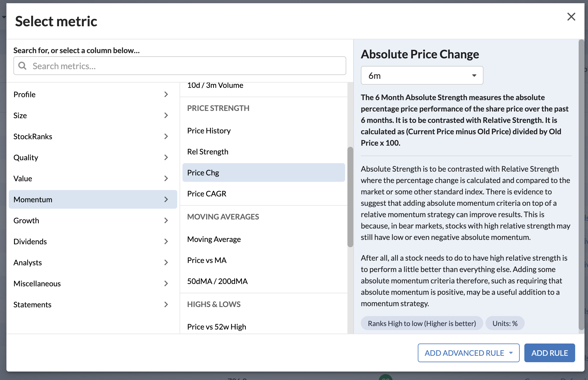Select the Price History metric
588x380 pixels.
point(264,130)
